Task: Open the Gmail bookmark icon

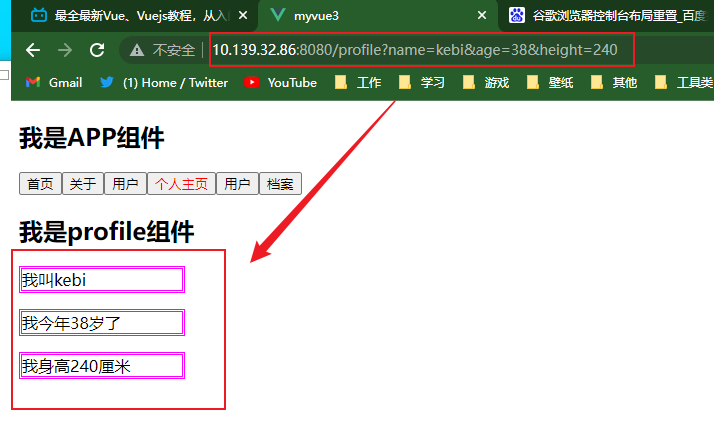Action: coord(33,82)
